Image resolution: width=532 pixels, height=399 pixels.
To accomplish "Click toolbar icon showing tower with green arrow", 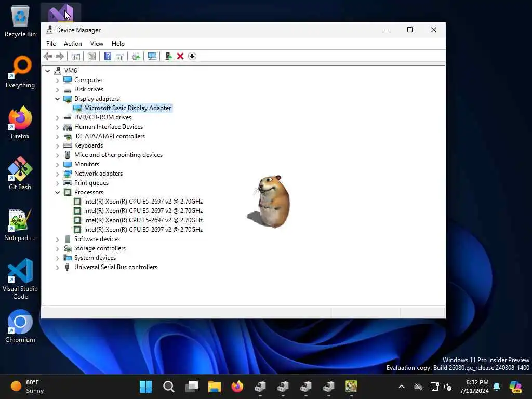I will (168, 56).
